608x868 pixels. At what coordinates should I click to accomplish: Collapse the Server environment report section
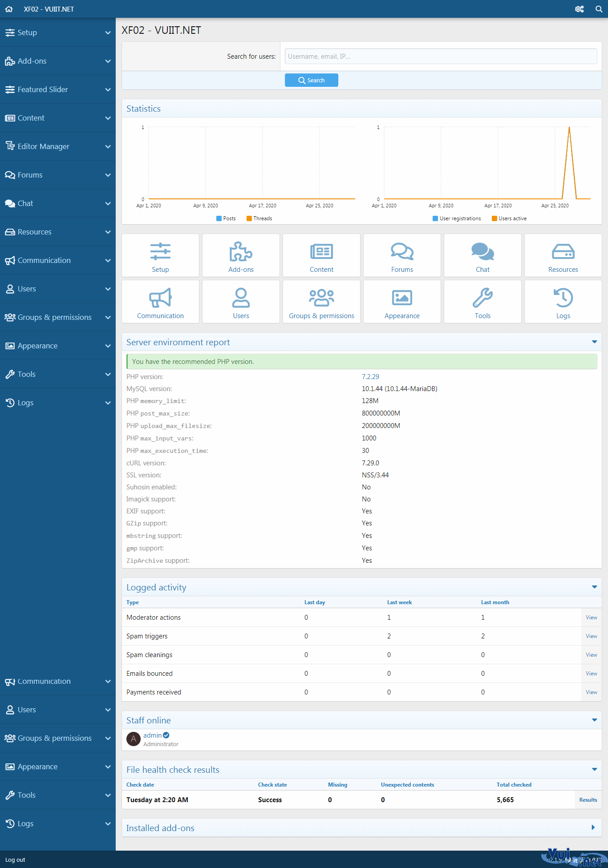tap(594, 342)
